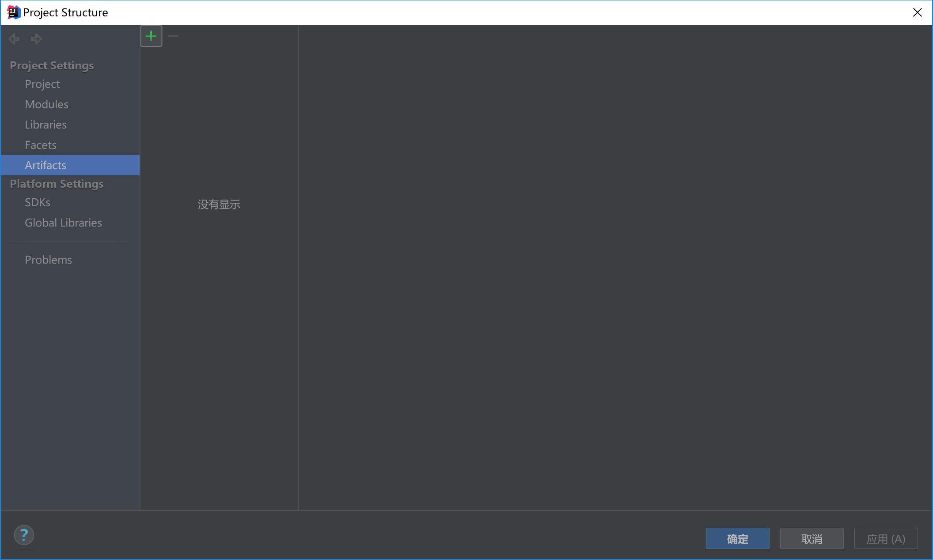Click the forward navigation arrow icon
This screenshot has height=560, width=933.
click(x=37, y=38)
